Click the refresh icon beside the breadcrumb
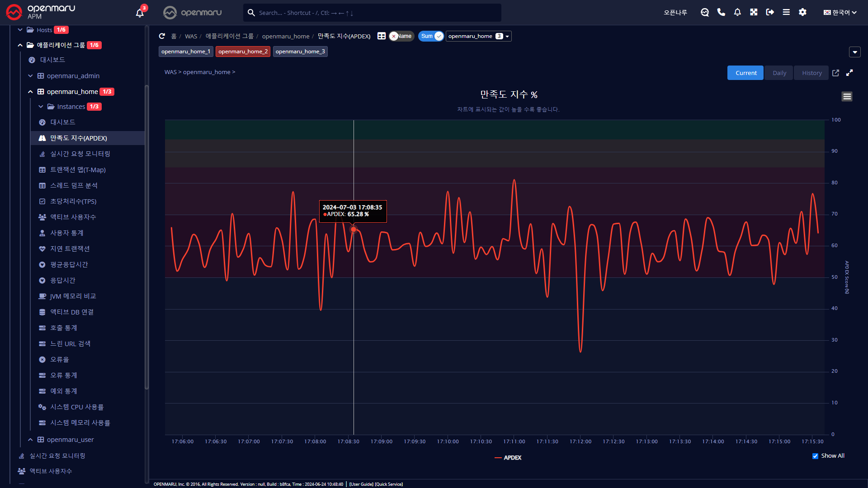The width and height of the screenshot is (868, 488). [162, 36]
